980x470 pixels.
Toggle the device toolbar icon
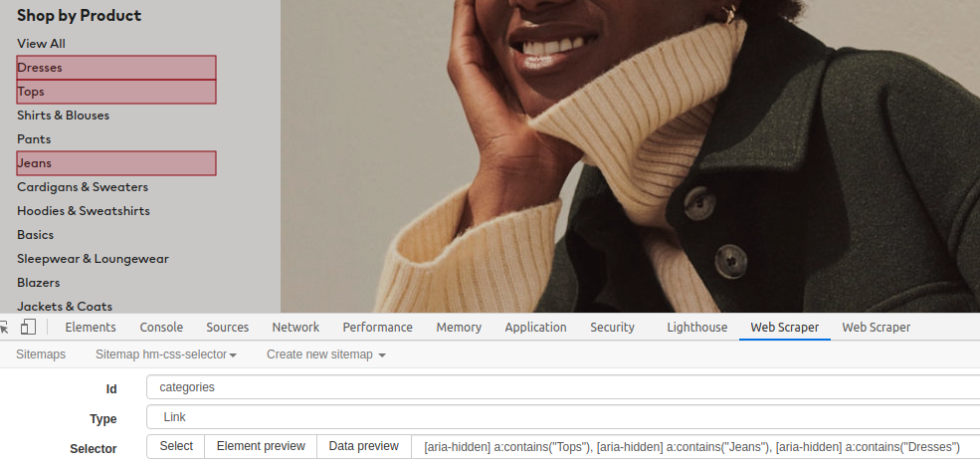pos(28,328)
